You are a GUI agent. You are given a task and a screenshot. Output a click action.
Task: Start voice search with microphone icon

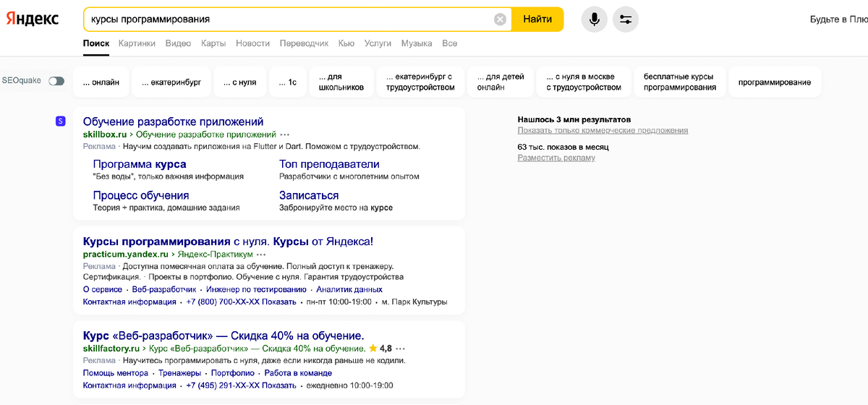click(595, 20)
